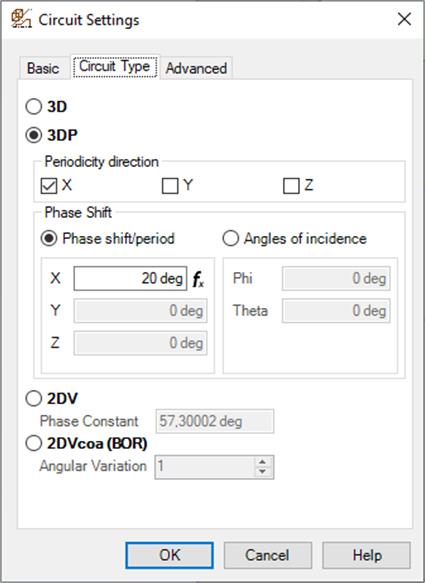The height and width of the screenshot is (583, 425).
Task: Choose the Angles of incidence option
Action: coord(231,238)
